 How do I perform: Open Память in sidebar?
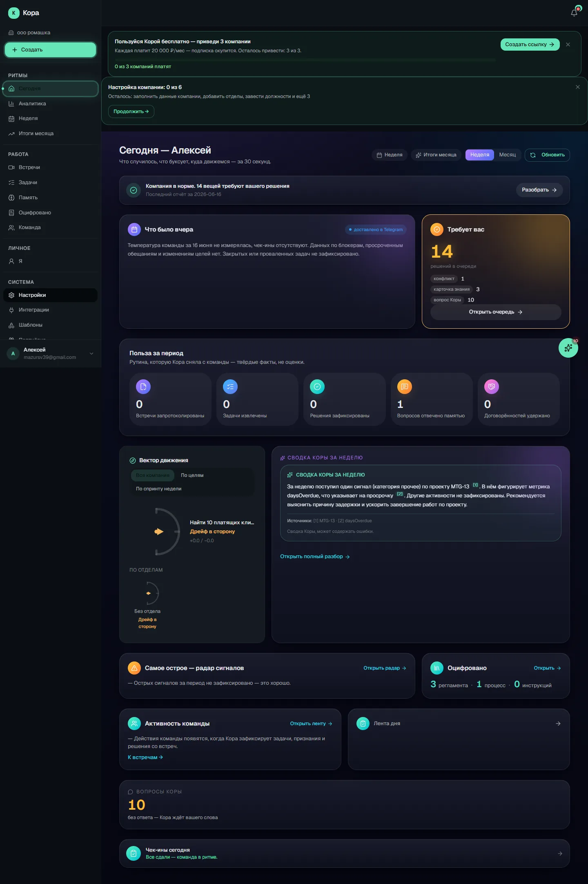pos(51,198)
